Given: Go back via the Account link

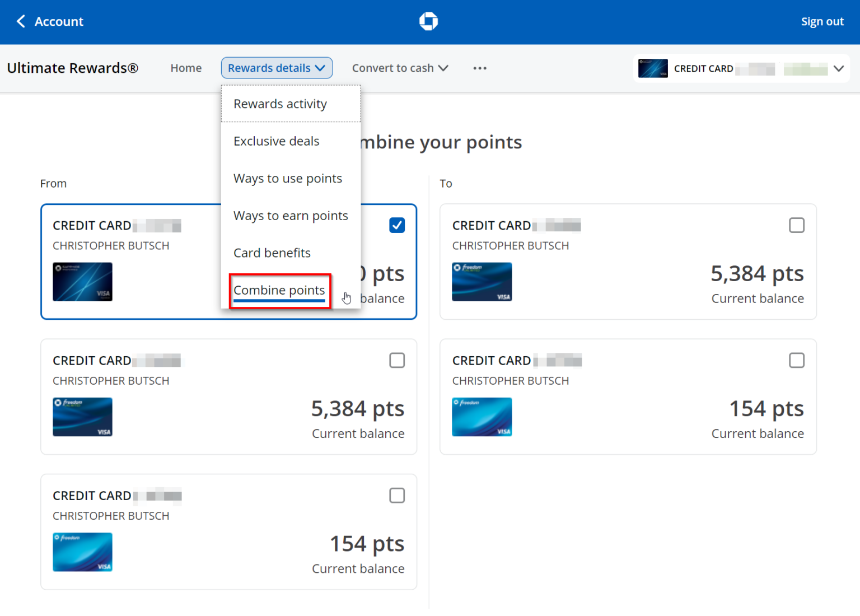Looking at the screenshot, I should [x=59, y=21].
